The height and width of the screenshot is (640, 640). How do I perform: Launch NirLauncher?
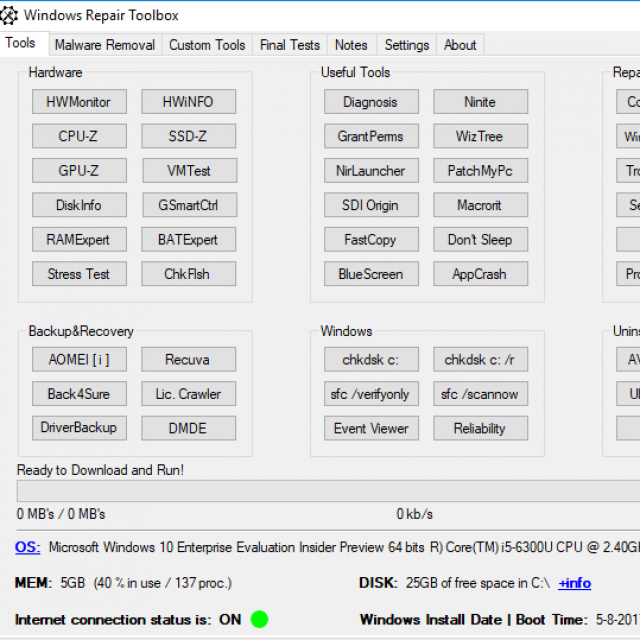pyautogui.click(x=371, y=170)
